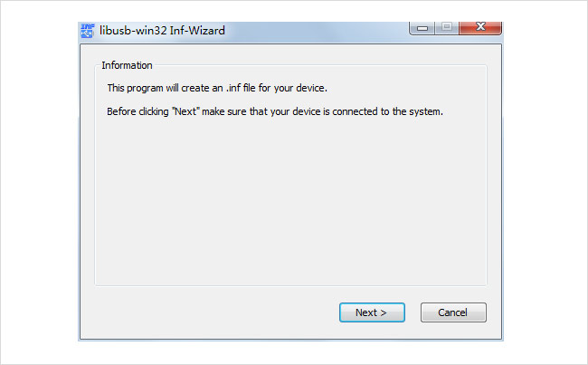This screenshot has height=365, width=588.
Task: Click the libusb-win32 Inf-Wizard title text
Action: point(162,31)
